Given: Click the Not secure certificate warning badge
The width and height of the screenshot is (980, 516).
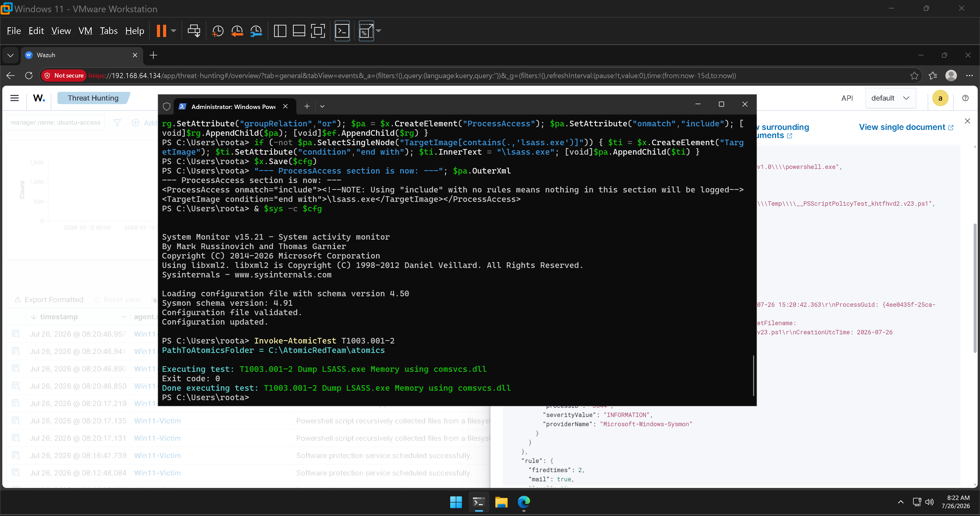Looking at the screenshot, I should click(64, 76).
